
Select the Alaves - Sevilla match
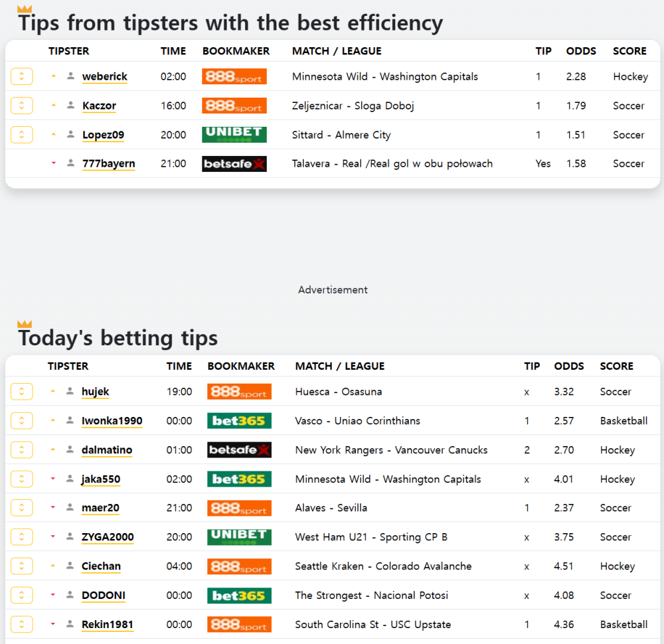pyautogui.click(x=331, y=508)
